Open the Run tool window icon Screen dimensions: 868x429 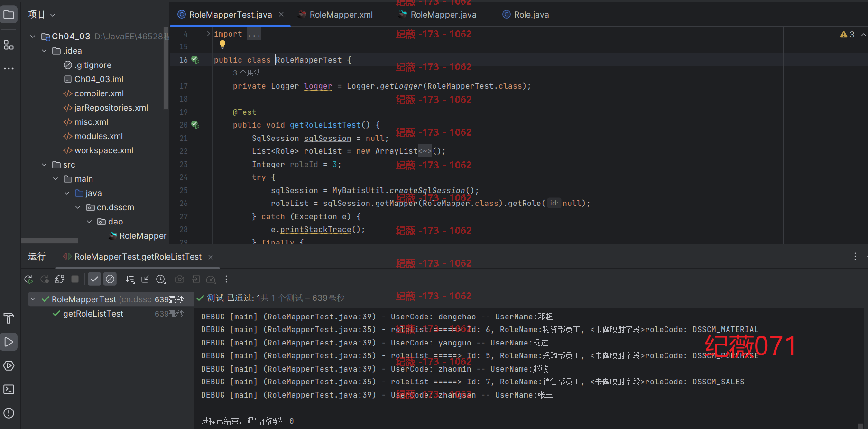(x=9, y=342)
